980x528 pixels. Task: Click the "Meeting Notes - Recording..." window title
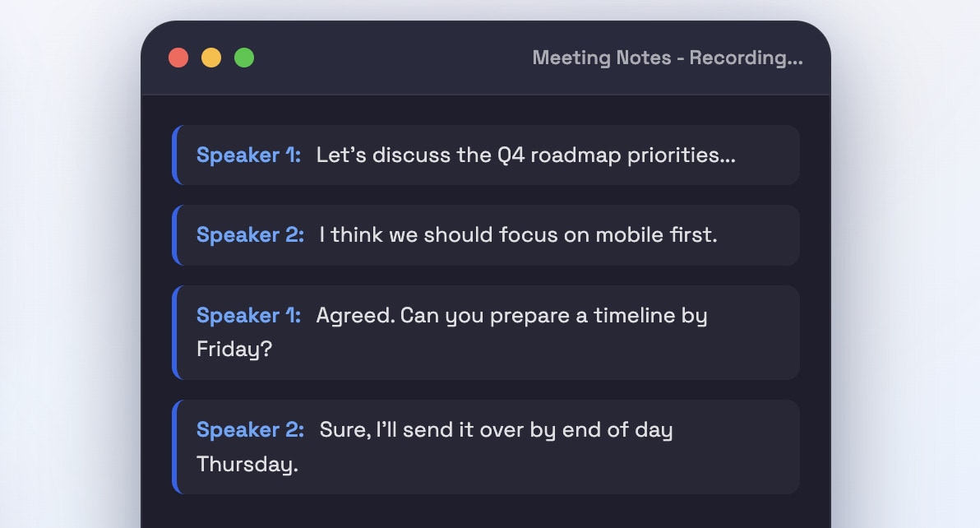point(668,58)
